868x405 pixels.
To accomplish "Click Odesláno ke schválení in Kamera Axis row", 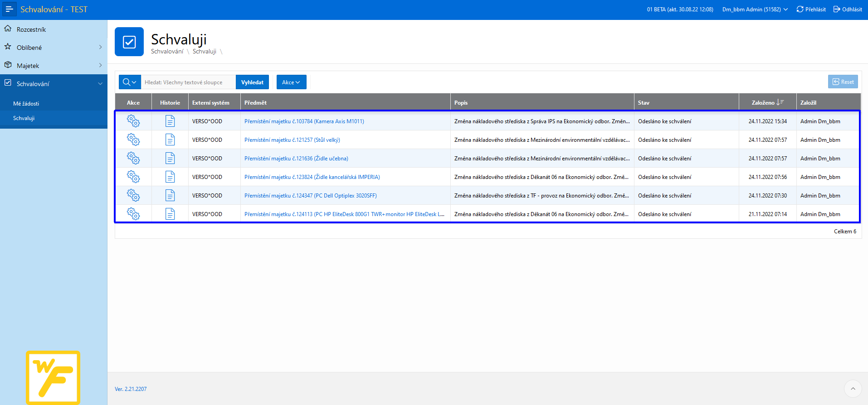I will click(664, 121).
